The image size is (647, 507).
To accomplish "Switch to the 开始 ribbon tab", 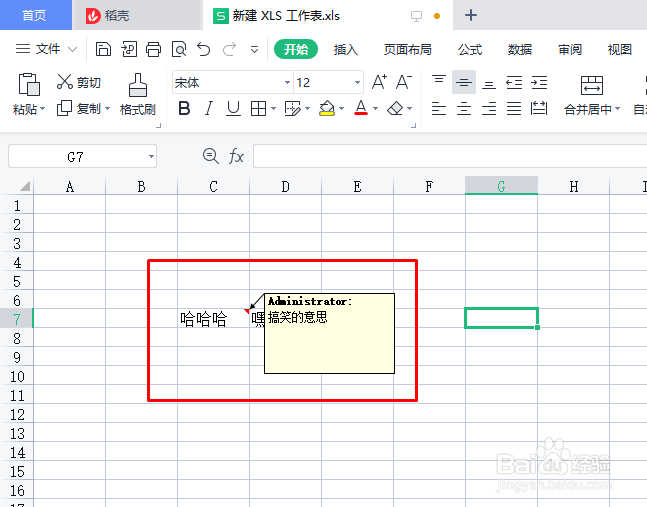I will (x=296, y=49).
